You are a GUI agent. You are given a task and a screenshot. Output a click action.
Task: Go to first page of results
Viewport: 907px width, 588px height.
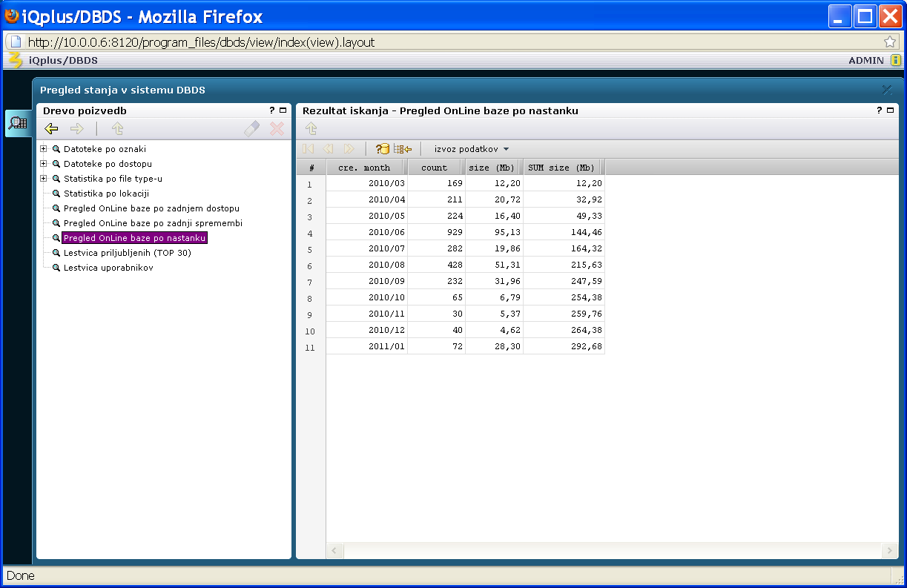pyautogui.click(x=309, y=149)
